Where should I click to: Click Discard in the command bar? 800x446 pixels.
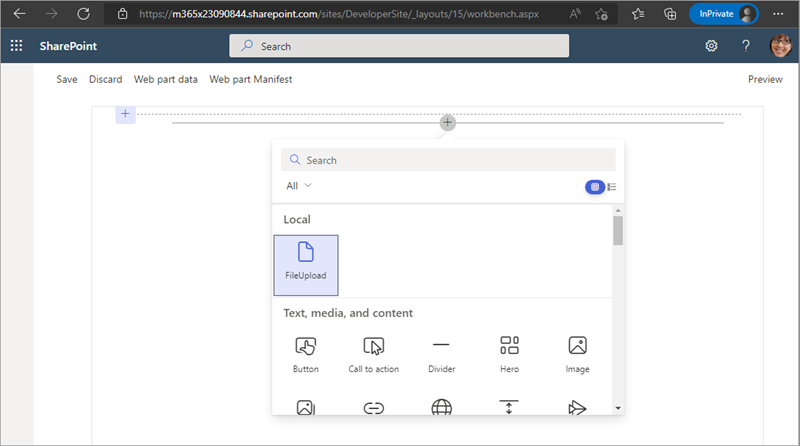(x=106, y=79)
